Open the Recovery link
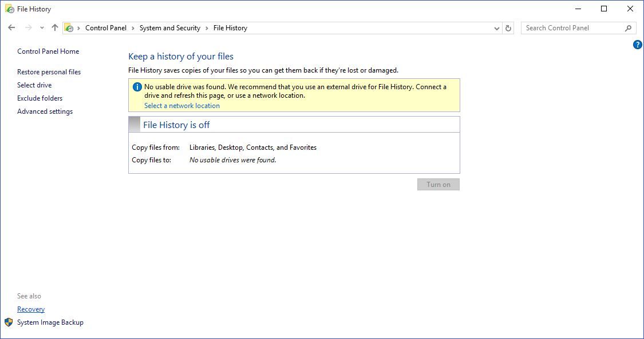This screenshot has width=644, height=339. point(30,309)
